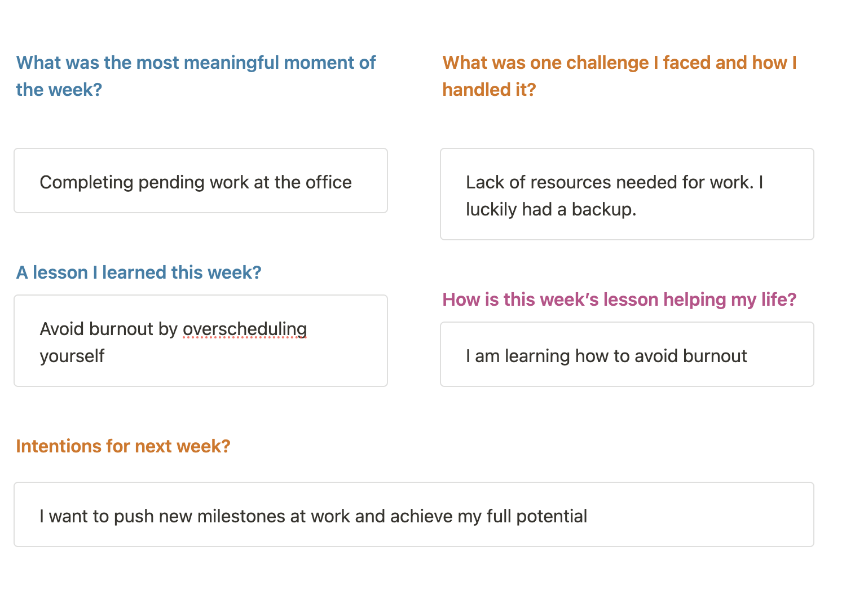This screenshot has height=616, width=855.
Task: Click the pink 'How is this week's lesson' heading
Action: [619, 300]
